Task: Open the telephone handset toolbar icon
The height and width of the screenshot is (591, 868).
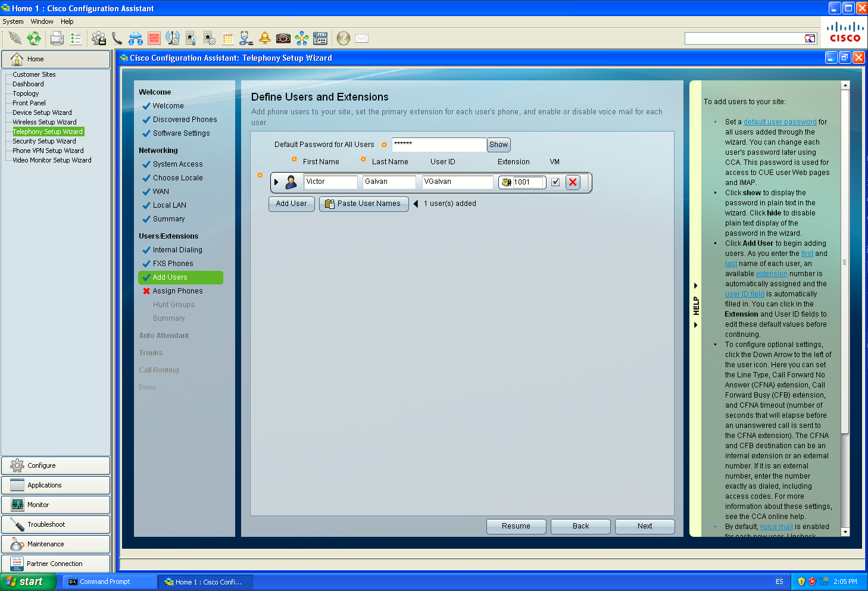Action: (117, 39)
